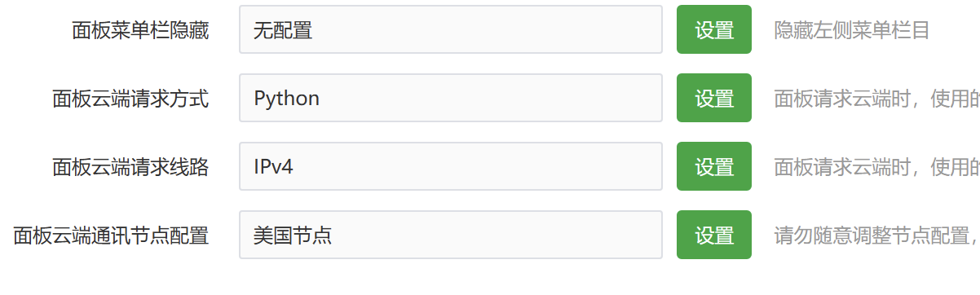Viewport: 980px width, 295px height.
Task: Click the 美国节点 text value
Action: pyautogui.click(x=293, y=236)
